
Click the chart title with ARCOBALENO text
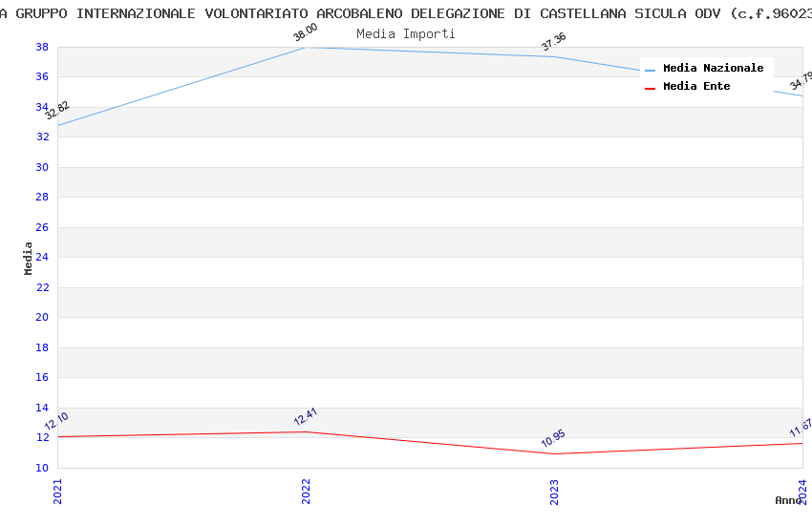tap(406, 13)
